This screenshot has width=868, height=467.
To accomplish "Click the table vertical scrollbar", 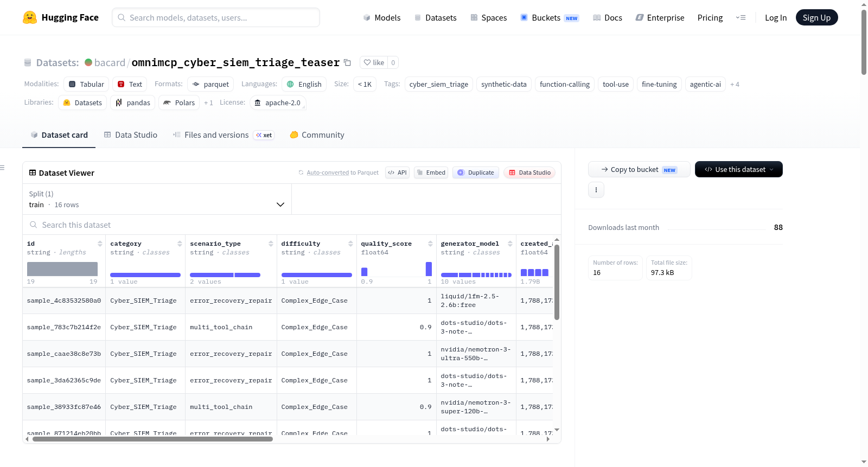I will click(557, 282).
